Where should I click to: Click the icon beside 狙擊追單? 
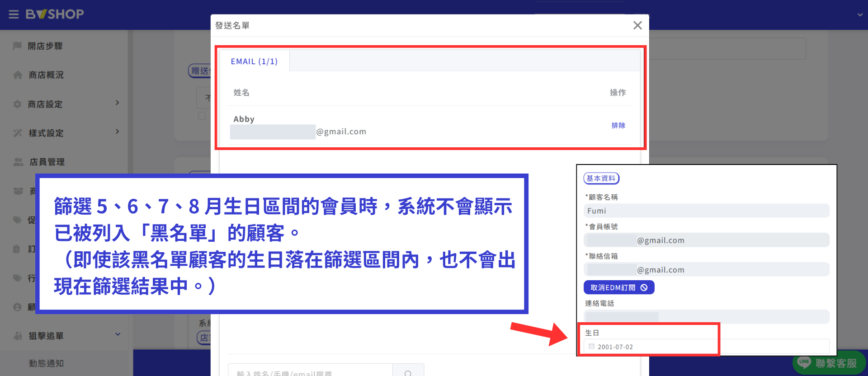(18, 336)
